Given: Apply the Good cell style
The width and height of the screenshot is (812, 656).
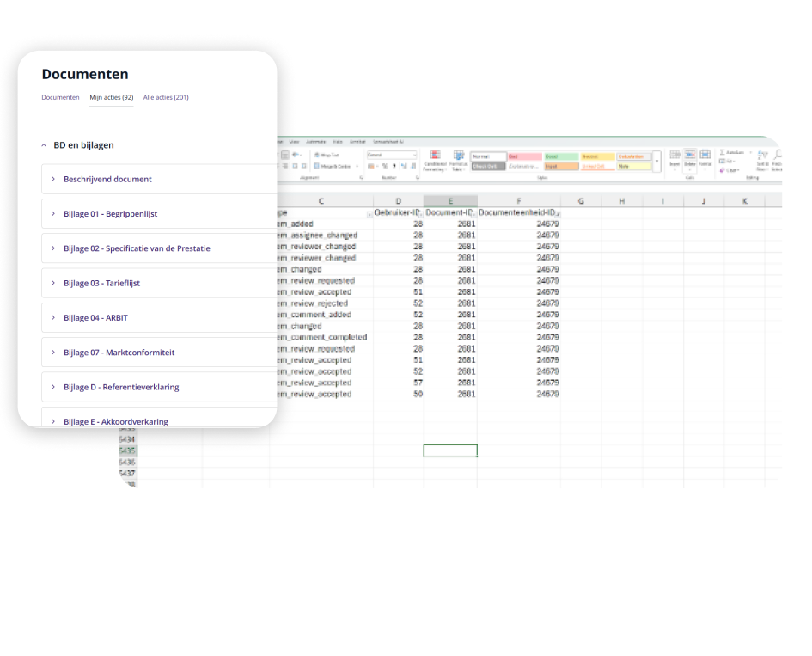Looking at the screenshot, I should coord(561,156).
